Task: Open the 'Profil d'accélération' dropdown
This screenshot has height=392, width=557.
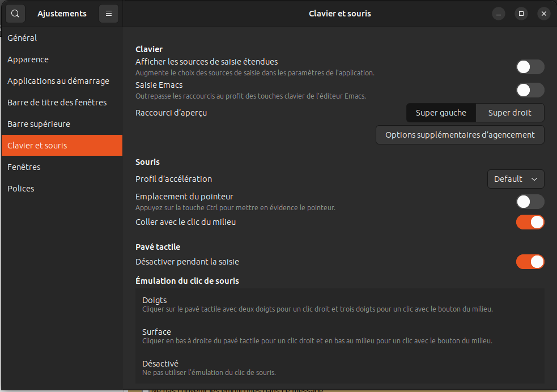Action: pos(515,178)
